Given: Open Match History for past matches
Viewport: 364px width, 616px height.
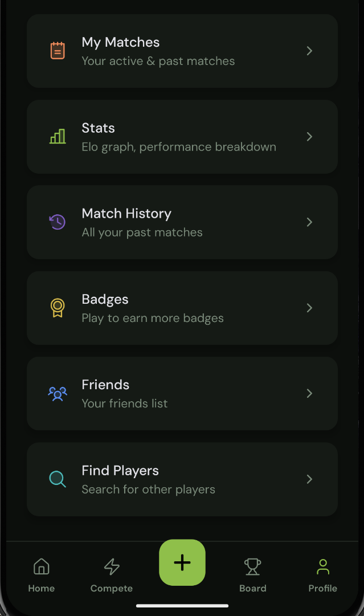Looking at the screenshot, I should click(182, 222).
